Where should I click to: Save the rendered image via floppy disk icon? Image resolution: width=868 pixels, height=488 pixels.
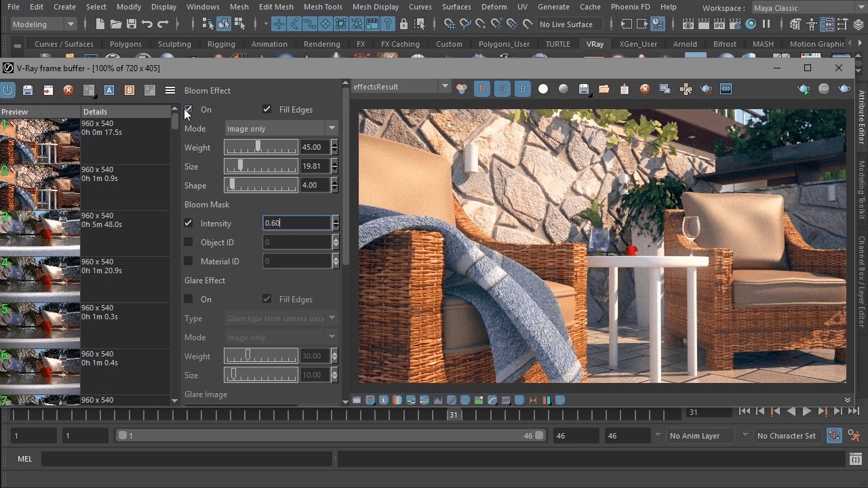coord(584,89)
